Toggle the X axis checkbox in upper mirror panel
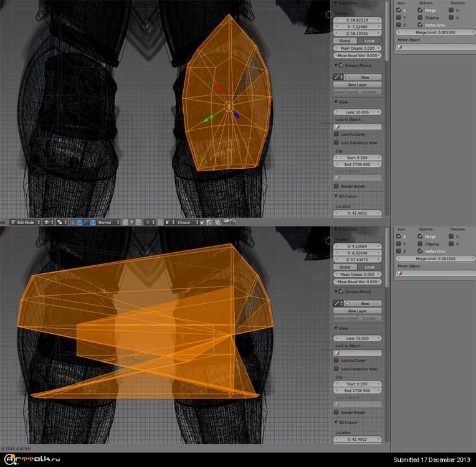This screenshot has width=476, height=467. tap(399, 10)
